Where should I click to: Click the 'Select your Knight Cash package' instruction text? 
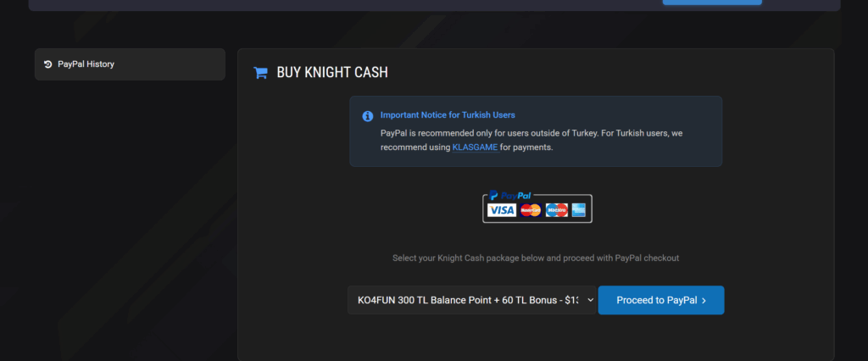536,258
